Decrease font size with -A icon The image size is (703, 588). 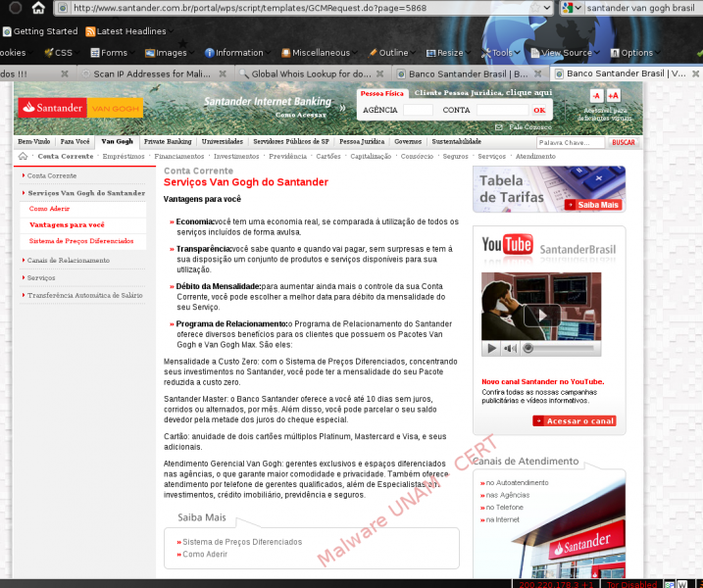tap(595, 95)
